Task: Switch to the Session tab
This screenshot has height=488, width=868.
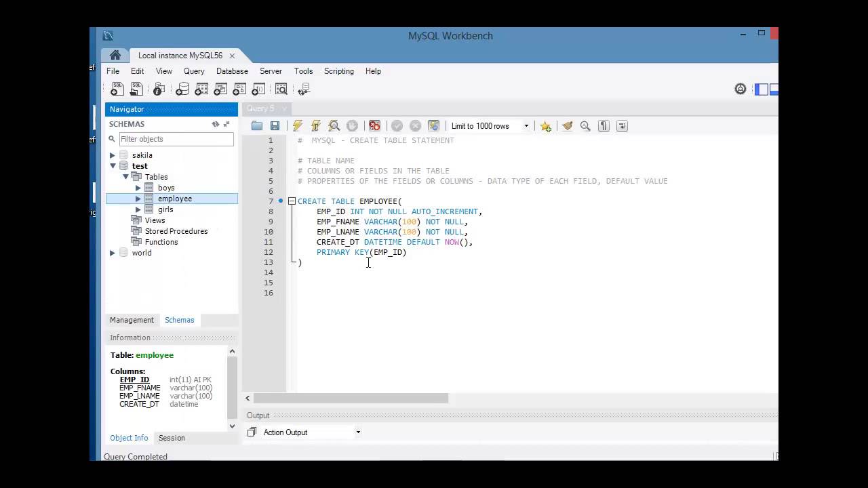Action: pyautogui.click(x=172, y=438)
